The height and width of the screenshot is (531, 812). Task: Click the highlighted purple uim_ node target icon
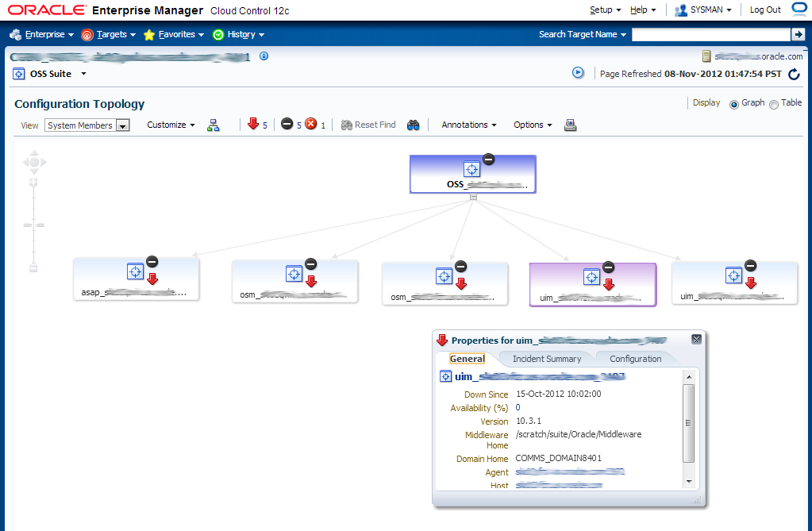point(591,277)
